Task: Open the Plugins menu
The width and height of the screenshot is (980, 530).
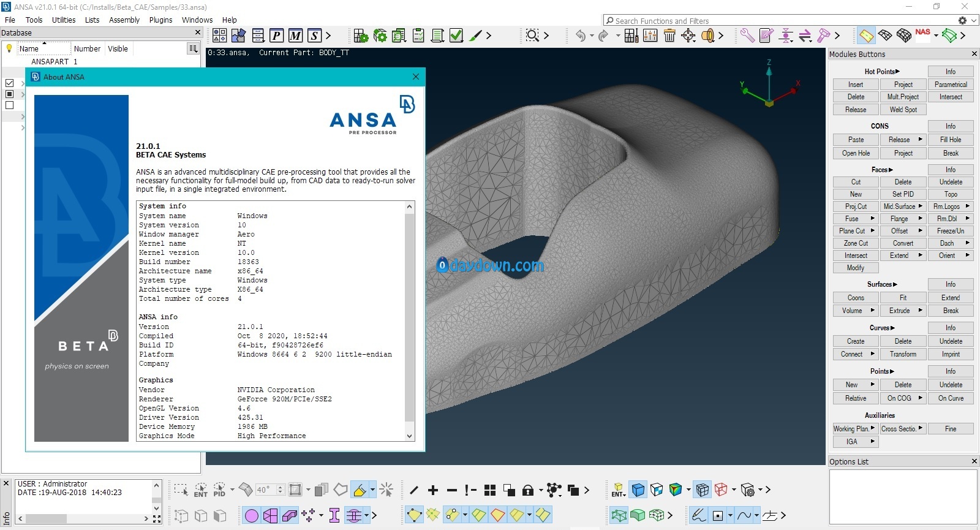Action: coord(160,20)
